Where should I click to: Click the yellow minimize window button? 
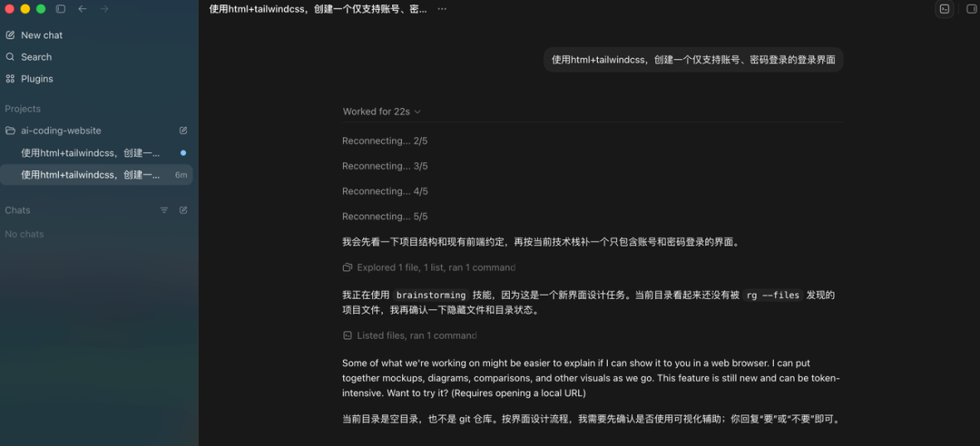tap(25, 9)
